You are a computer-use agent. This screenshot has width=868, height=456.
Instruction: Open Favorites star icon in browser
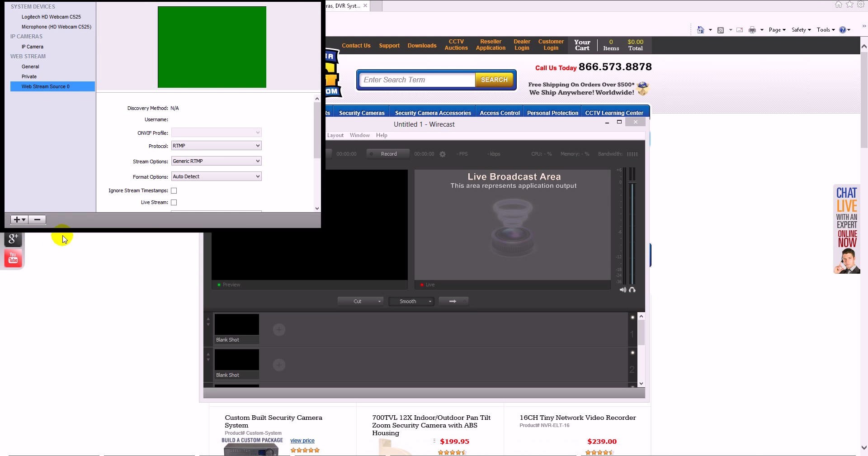click(849, 5)
